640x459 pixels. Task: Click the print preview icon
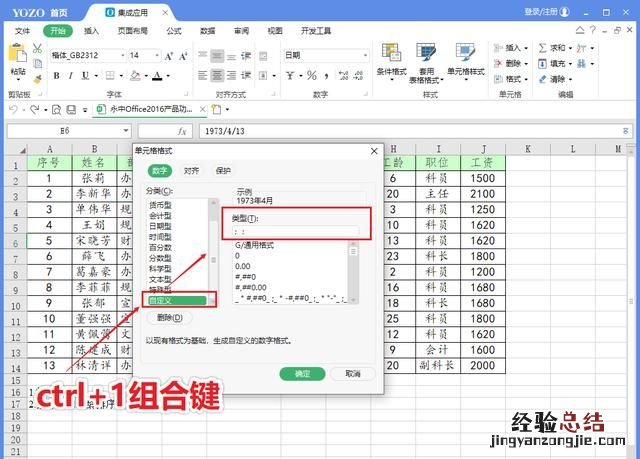click(56, 109)
